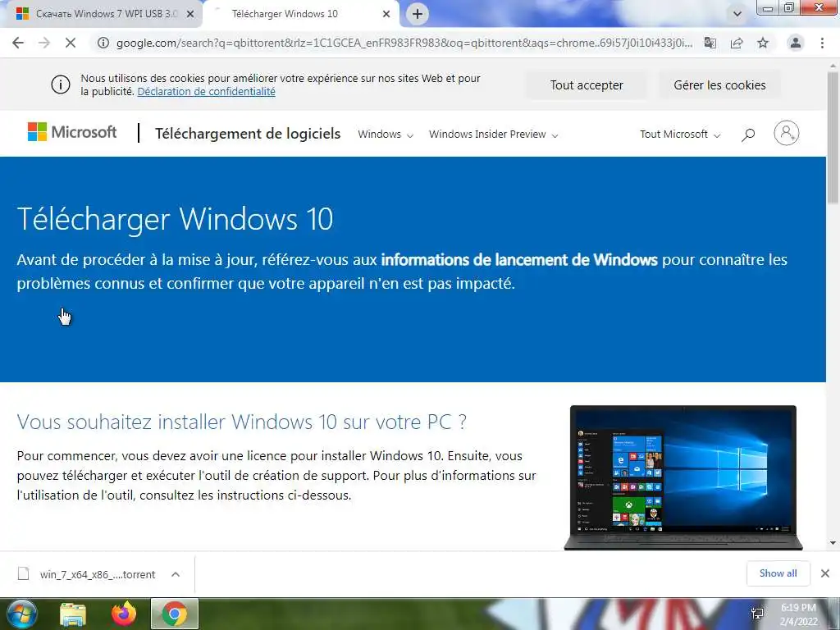Open Chrome three-dot menu
The width and height of the screenshot is (840, 630).
pos(822,43)
